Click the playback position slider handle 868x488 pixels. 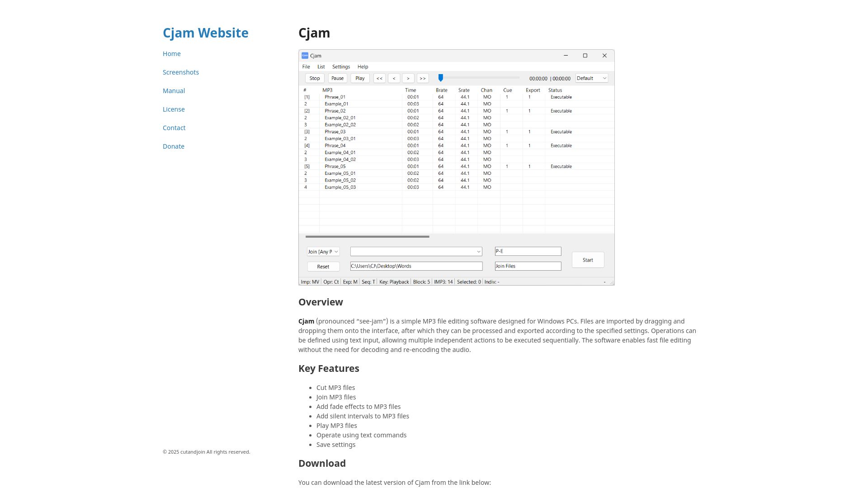[x=441, y=78]
